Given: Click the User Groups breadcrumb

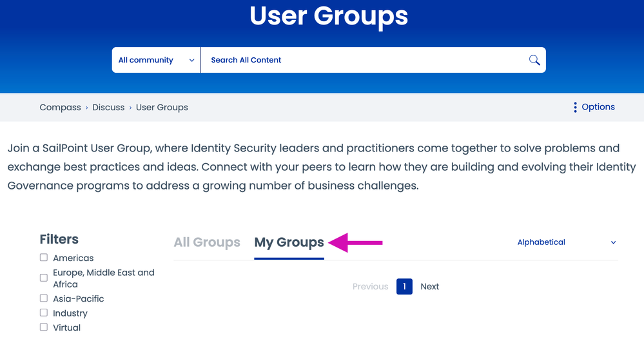Looking at the screenshot, I should point(162,108).
